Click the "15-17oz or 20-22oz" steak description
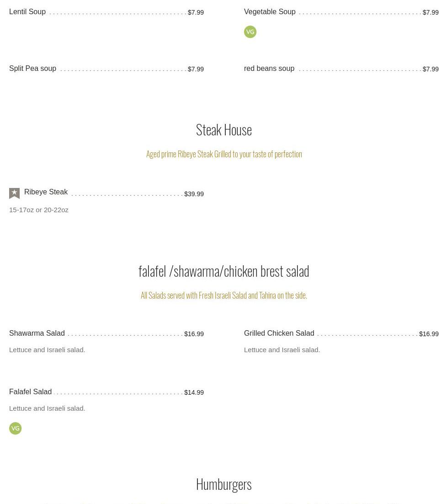 pyautogui.click(x=39, y=210)
